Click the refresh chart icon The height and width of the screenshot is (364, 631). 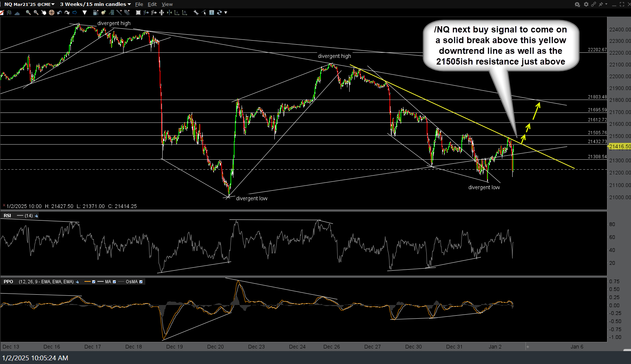[219, 13]
